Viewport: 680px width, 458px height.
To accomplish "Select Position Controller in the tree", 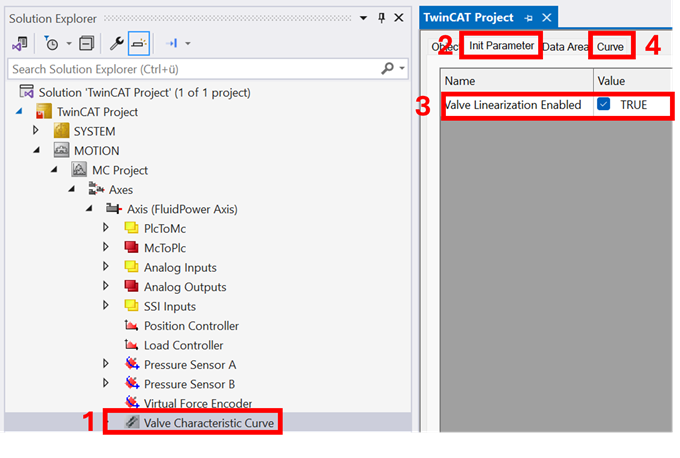I will 191,326.
